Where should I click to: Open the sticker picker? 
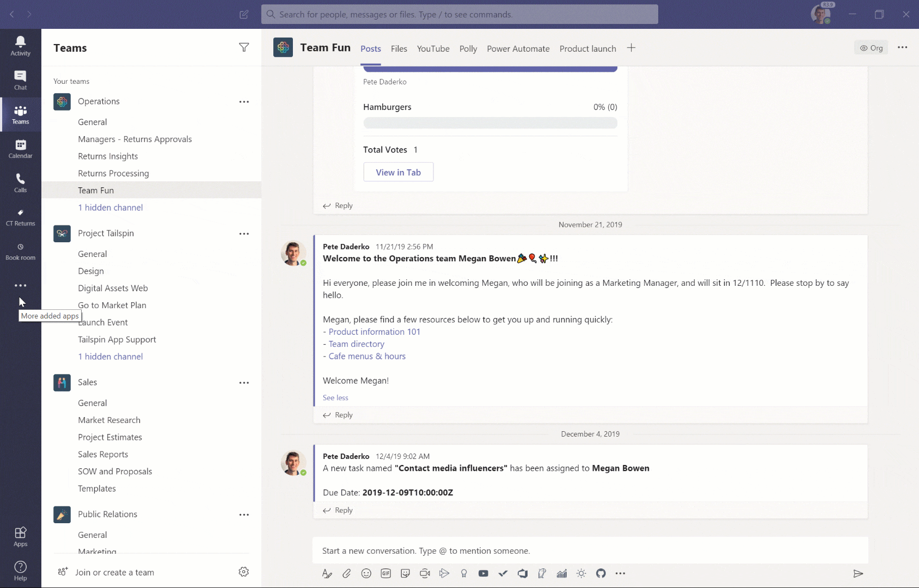pos(405,573)
